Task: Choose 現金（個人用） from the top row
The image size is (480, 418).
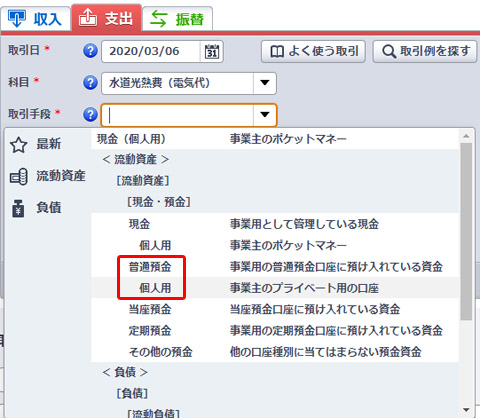Action: 275,139
